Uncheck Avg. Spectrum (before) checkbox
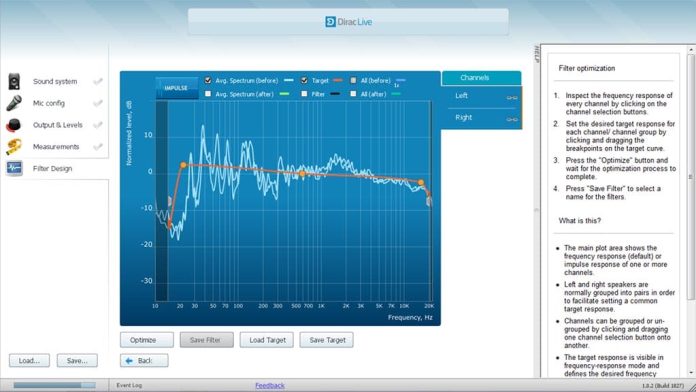Viewport: 696px width, 392px height. [208, 80]
